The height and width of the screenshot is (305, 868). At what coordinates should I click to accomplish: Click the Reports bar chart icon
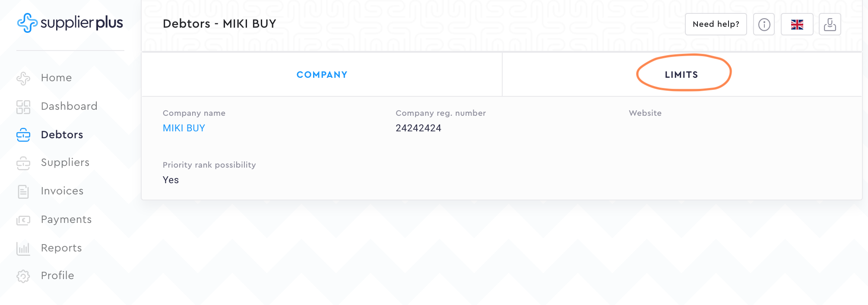click(23, 248)
